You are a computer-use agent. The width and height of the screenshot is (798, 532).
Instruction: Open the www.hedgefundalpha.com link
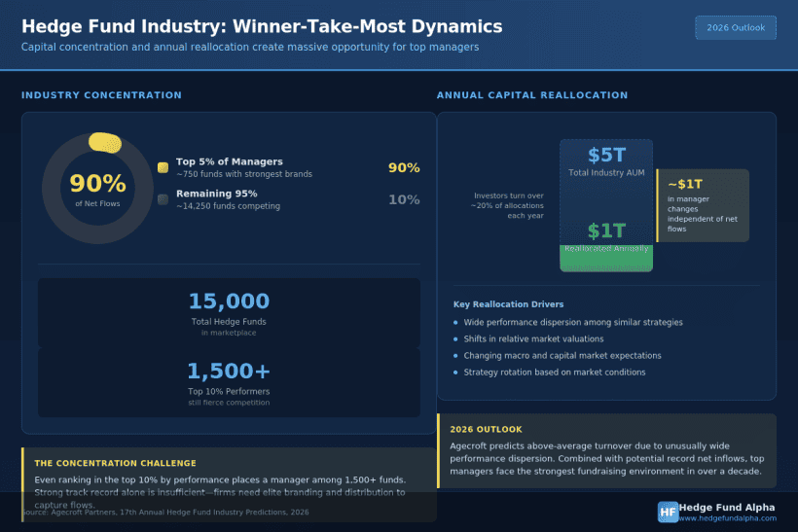pos(728,518)
